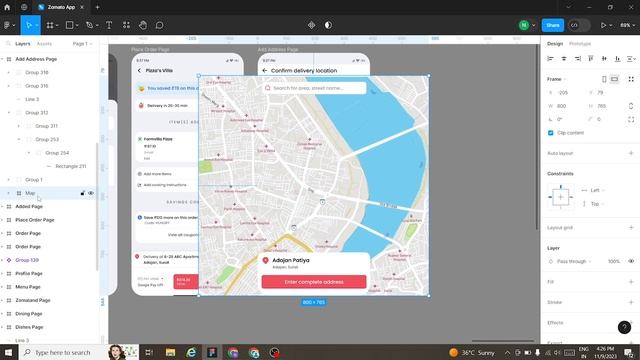Search layers with magnifier icon
The width and height of the screenshot is (640, 360).
(8, 44)
